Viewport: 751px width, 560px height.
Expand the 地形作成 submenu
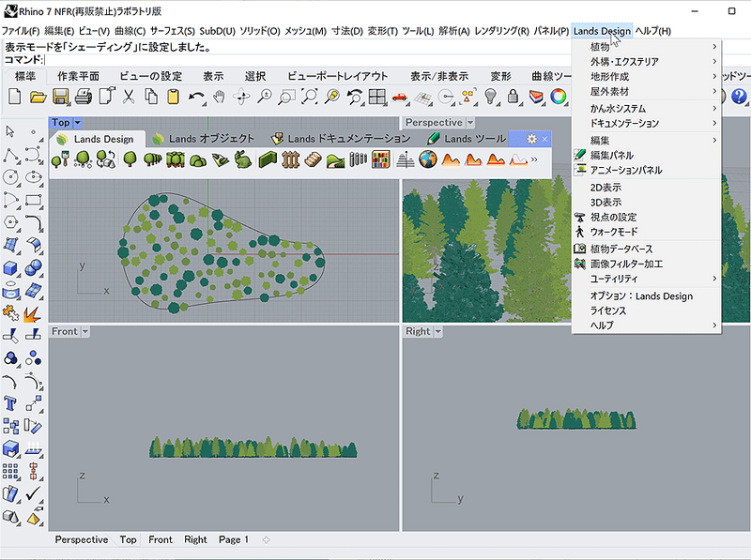pyautogui.click(x=647, y=76)
